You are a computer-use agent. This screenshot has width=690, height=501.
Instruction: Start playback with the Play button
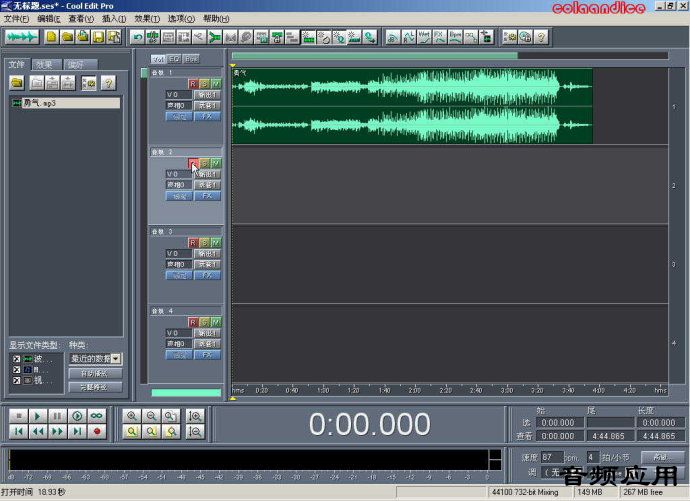click(x=38, y=416)
